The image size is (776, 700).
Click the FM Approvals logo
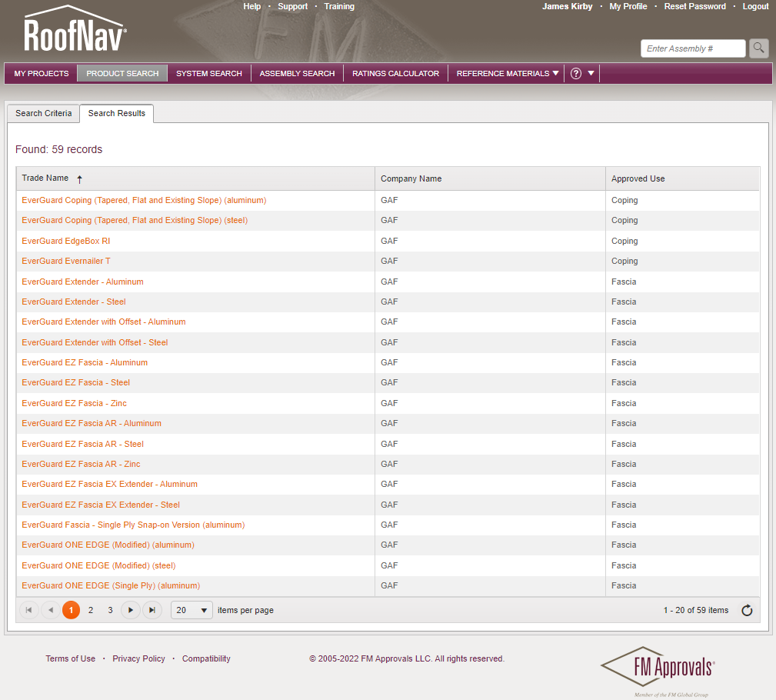pos(658,668)
